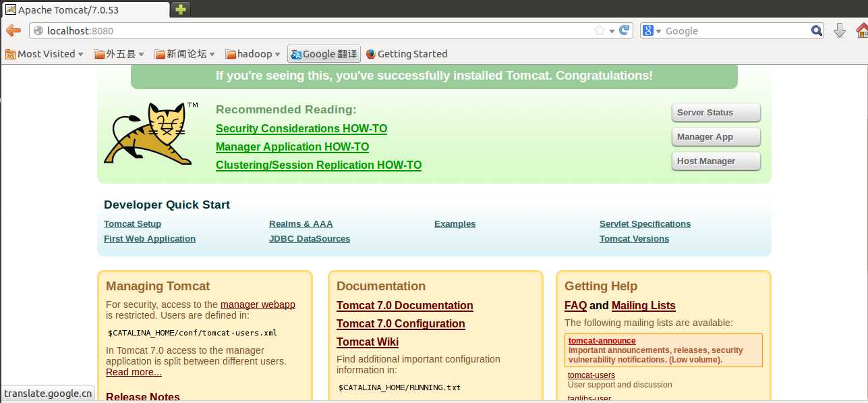Click the Documentation panel heading
Viewport: 868px width, 403px height.
(381, 286)
